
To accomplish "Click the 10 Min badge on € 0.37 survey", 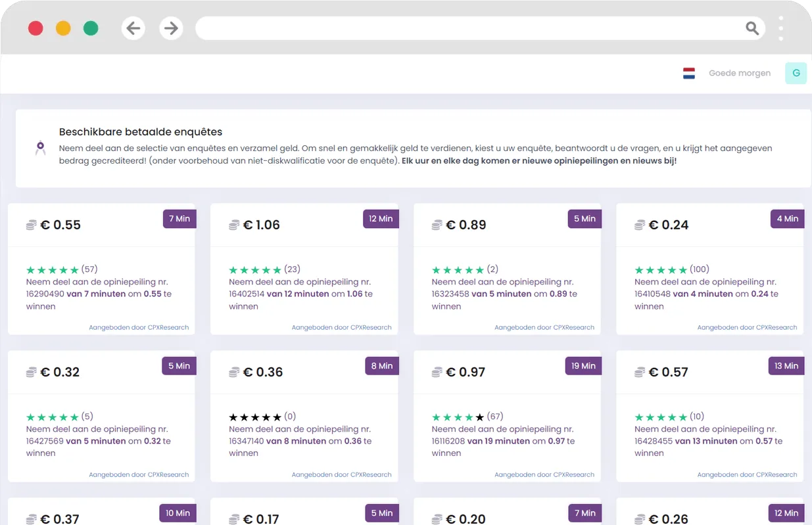I will click(x=178, y=513).
